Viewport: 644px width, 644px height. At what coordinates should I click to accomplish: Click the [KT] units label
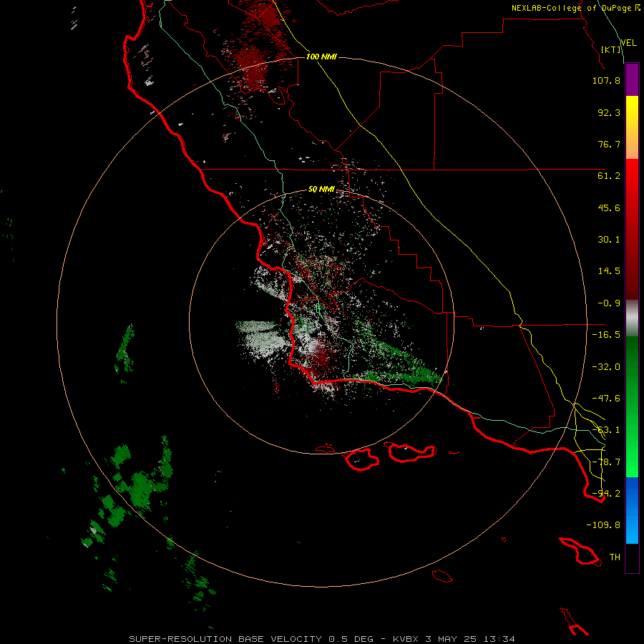tap(611, 49)
